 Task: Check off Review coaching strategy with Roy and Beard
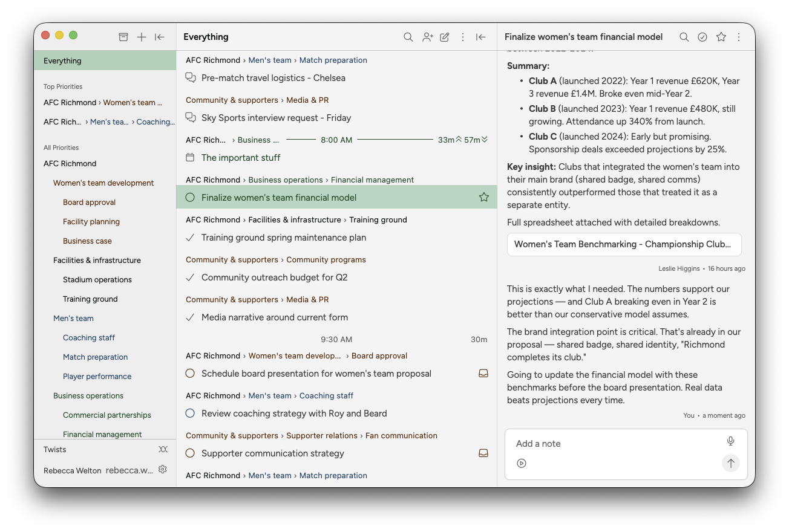pos(190,414)
